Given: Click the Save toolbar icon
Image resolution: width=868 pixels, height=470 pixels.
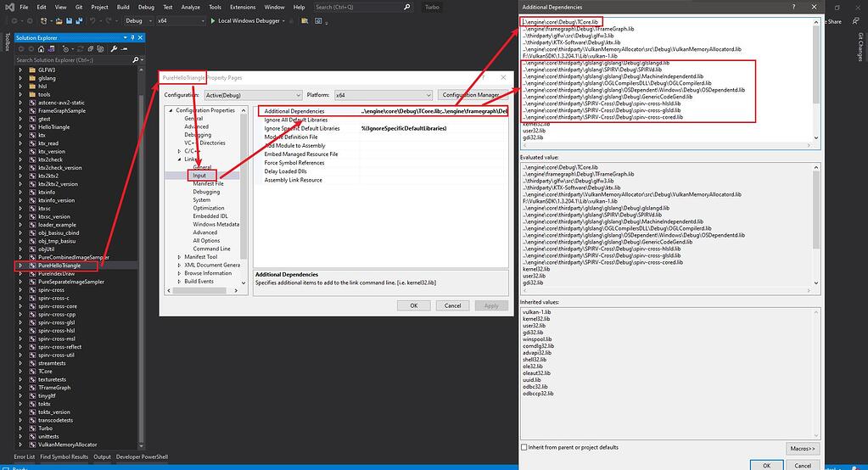Looking at the screenshot, I should 70,21.
